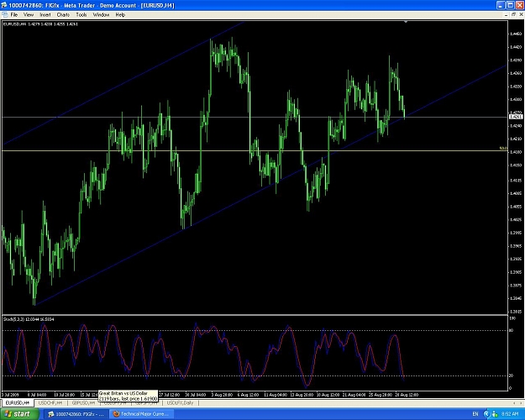
Task: Switch to the Firefox Technical Major Currencies window
Action: (x=140, y=414)
